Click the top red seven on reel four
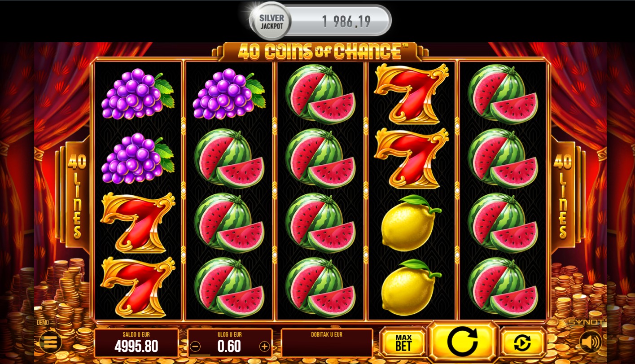The height and width of the screenshot is (364, 635). [x=411, y=94]
